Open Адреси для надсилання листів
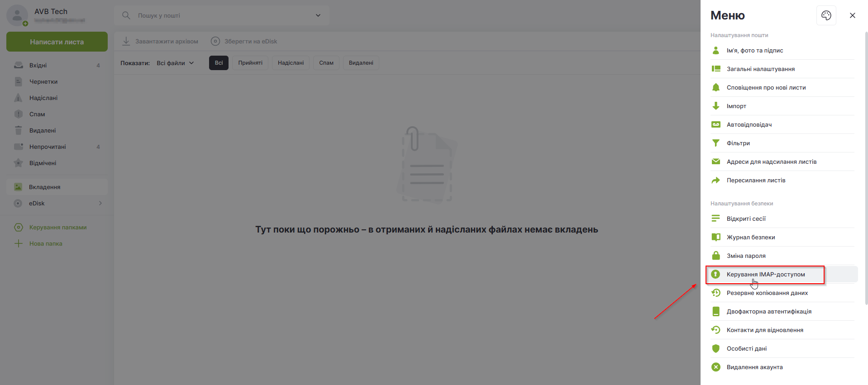Image resolution: width=868 pixels, height=385 pixels. click(782, 162)
